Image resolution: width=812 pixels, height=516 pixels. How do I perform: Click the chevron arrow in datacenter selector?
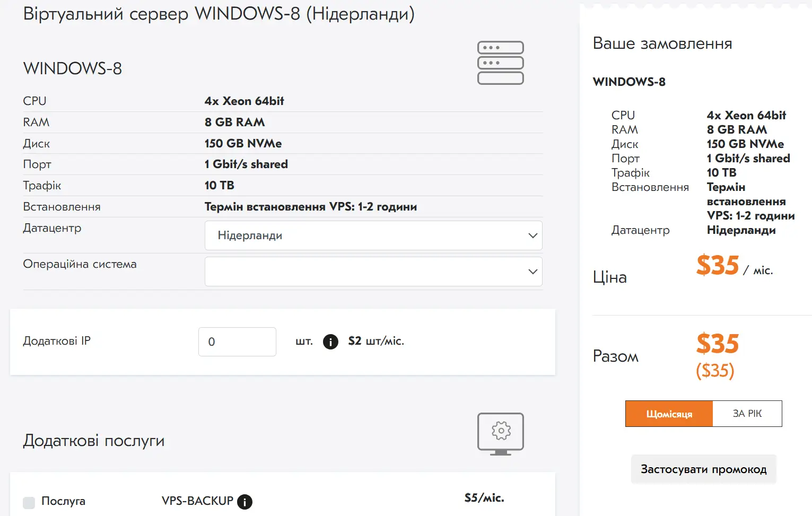point(532,235)
